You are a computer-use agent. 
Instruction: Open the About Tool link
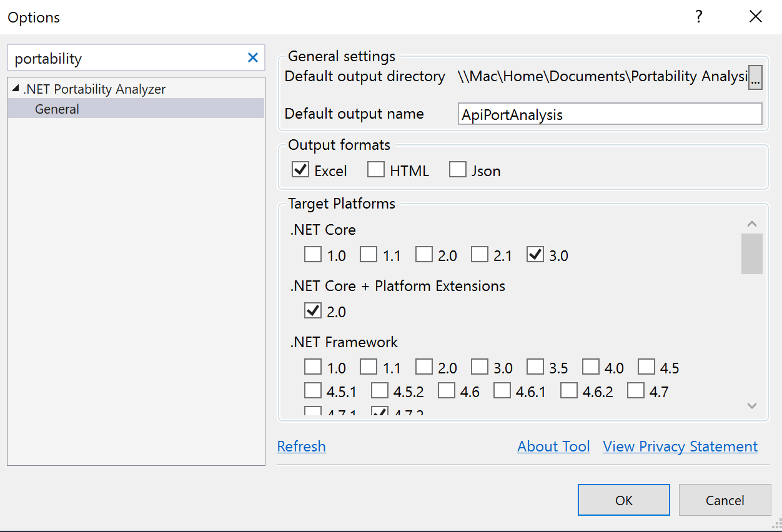554,446
